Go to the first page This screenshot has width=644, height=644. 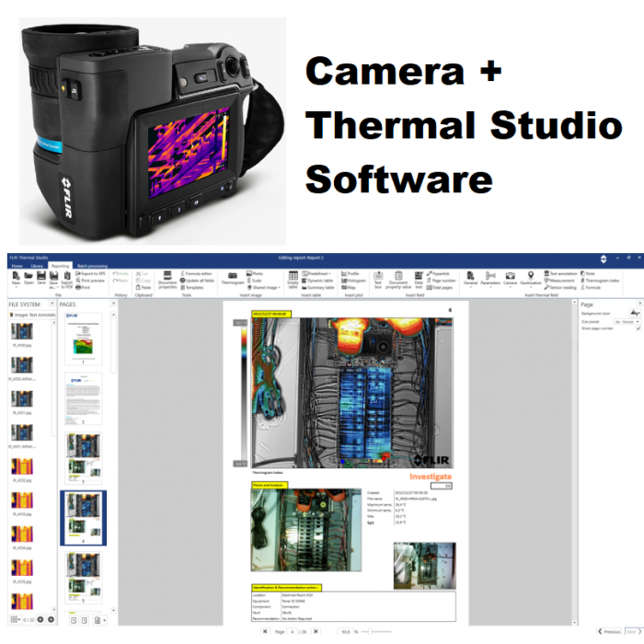pyautogui.click(x=265, y=632)
